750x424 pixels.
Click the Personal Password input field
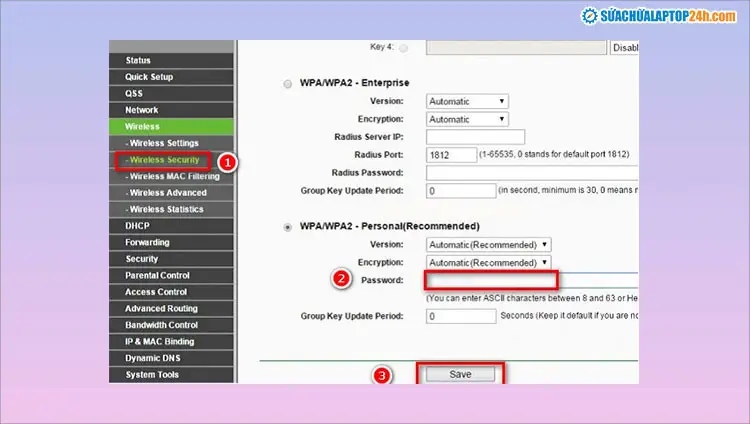click(x=532, y=280)
